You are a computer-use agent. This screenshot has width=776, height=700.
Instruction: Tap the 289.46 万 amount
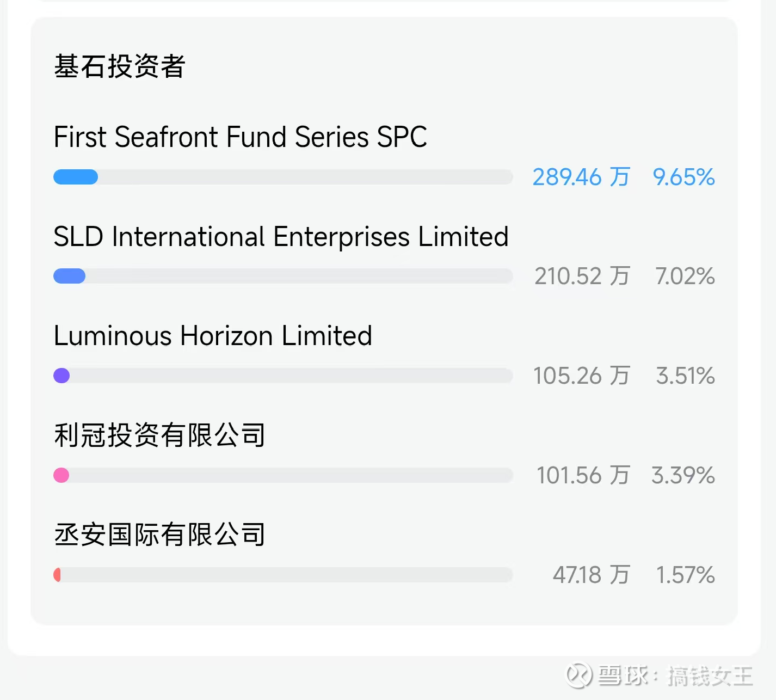(x=581, y=177)
